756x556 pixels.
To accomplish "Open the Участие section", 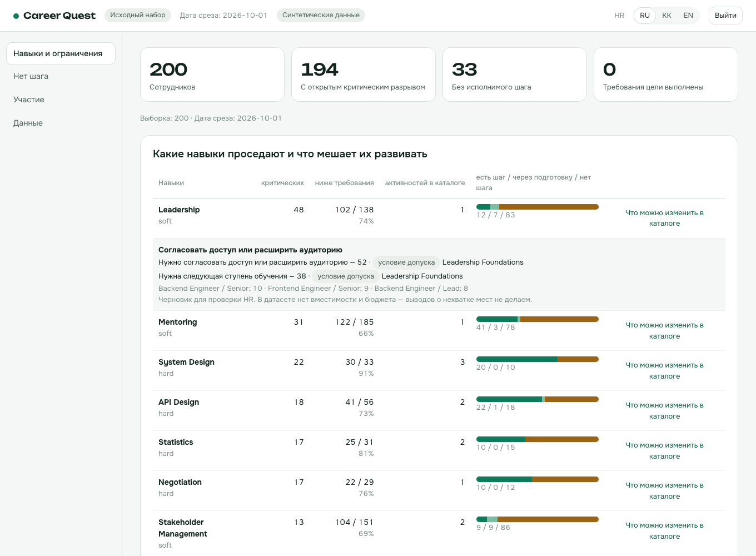I will click(x=61, y=100).
